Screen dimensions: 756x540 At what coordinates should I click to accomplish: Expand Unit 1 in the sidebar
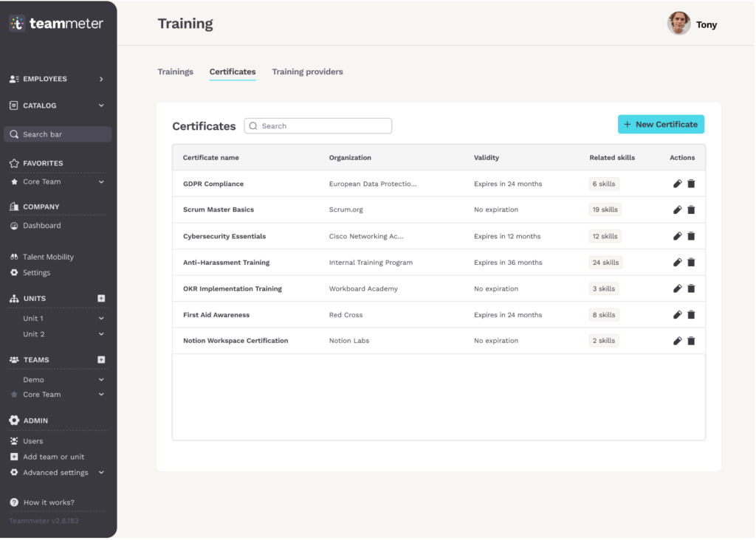click(x=101, y=319)
